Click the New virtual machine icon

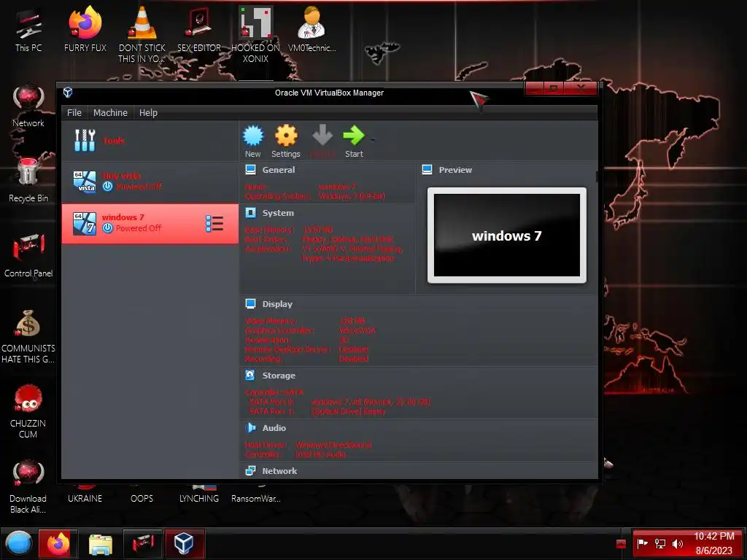(x=253, y=136)
